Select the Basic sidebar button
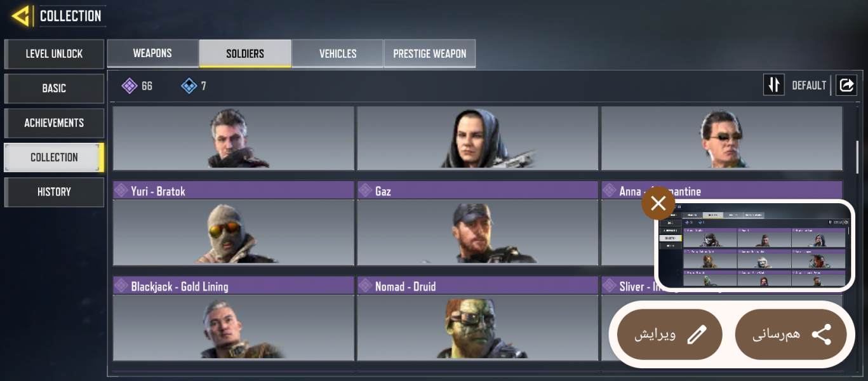This screenshot has width=868, height=381. tap(54, 88)
